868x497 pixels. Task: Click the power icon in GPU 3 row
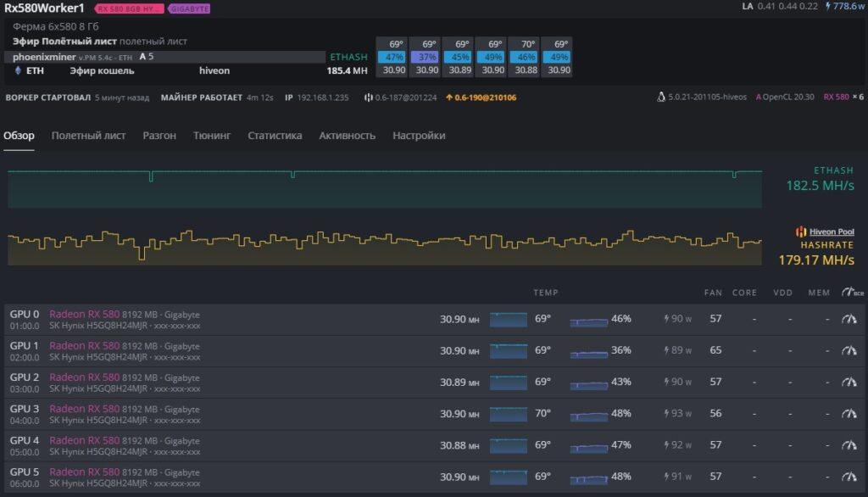click(666, 413)
